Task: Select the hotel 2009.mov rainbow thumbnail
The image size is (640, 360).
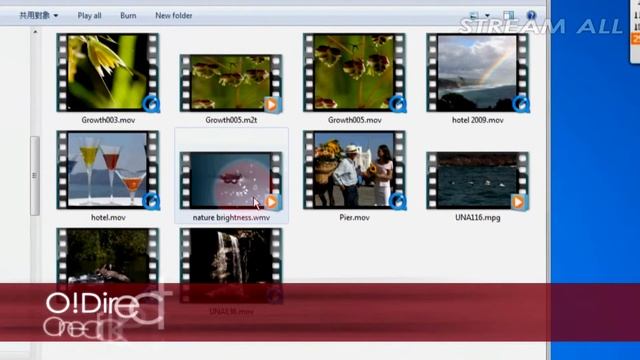Action: pyautogui.click(x=478, y=73)
